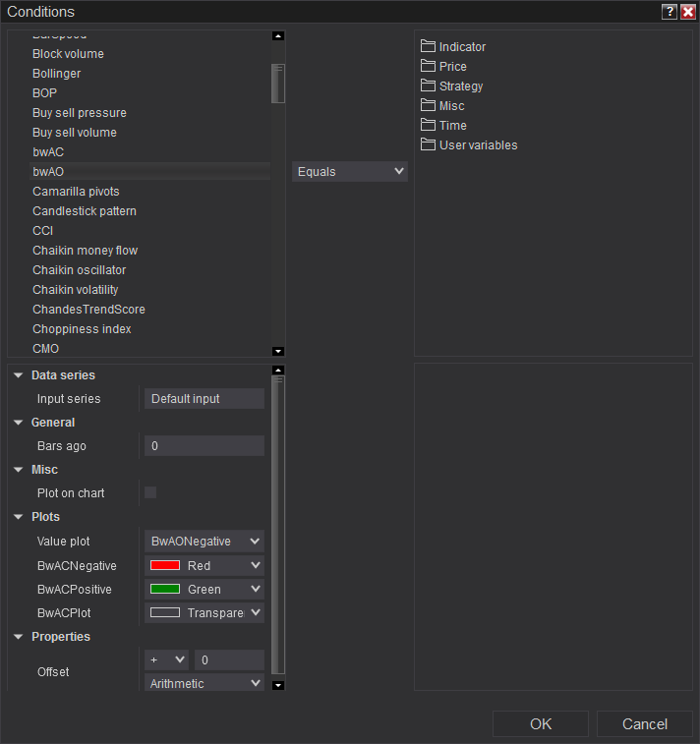Viewport: 700px width, 744px height.
Task: Click the Time folder icon
Action: (x=428, y=125)
